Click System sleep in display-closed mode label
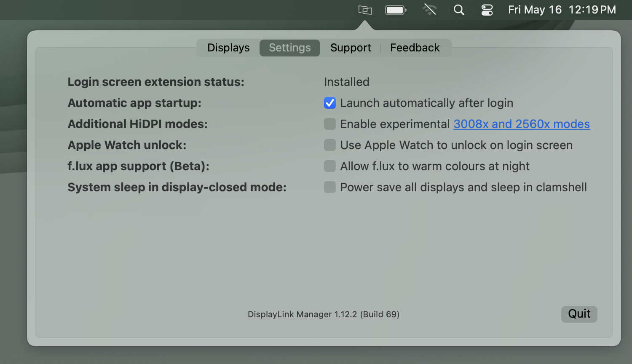 click(177, 187)
